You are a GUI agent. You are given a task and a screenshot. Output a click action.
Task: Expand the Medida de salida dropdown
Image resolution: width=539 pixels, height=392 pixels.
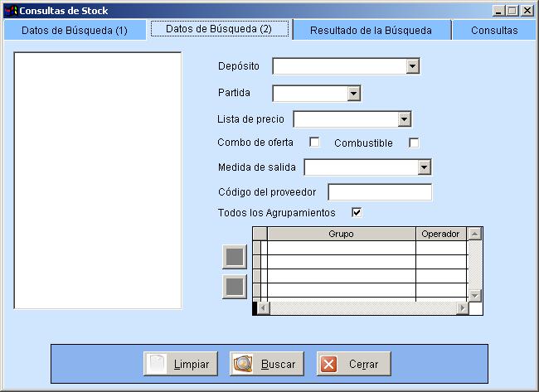[x=424, y=167]
